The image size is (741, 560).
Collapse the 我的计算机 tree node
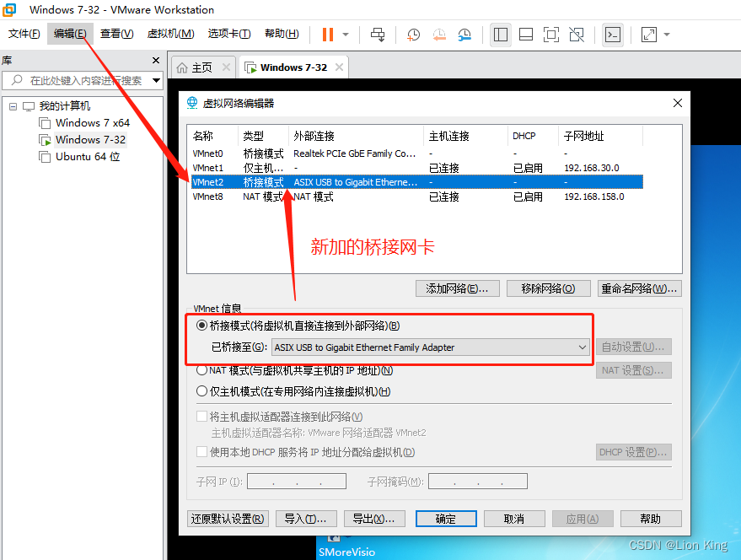pyautogui.click(x=13, y=106)
